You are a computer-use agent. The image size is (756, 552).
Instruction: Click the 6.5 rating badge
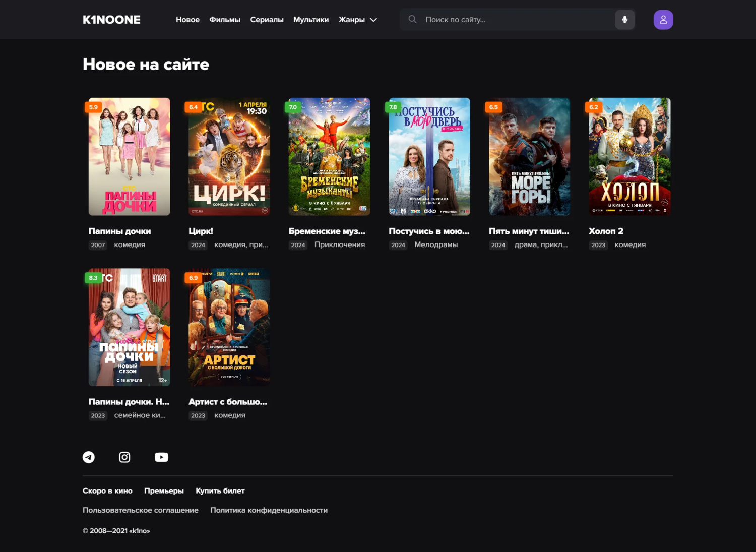(493, 107)
